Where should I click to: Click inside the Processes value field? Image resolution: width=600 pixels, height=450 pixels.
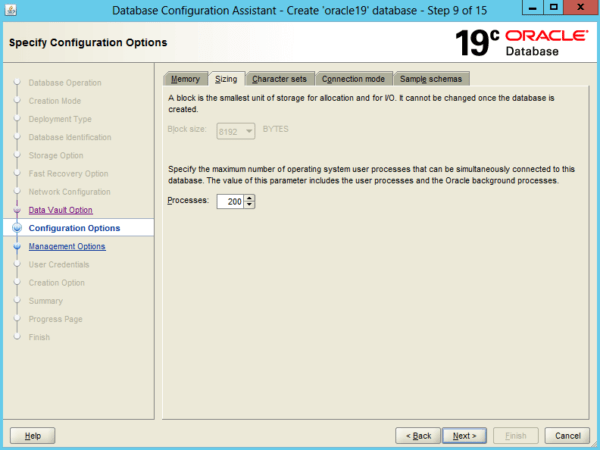(x=230, y=201)
